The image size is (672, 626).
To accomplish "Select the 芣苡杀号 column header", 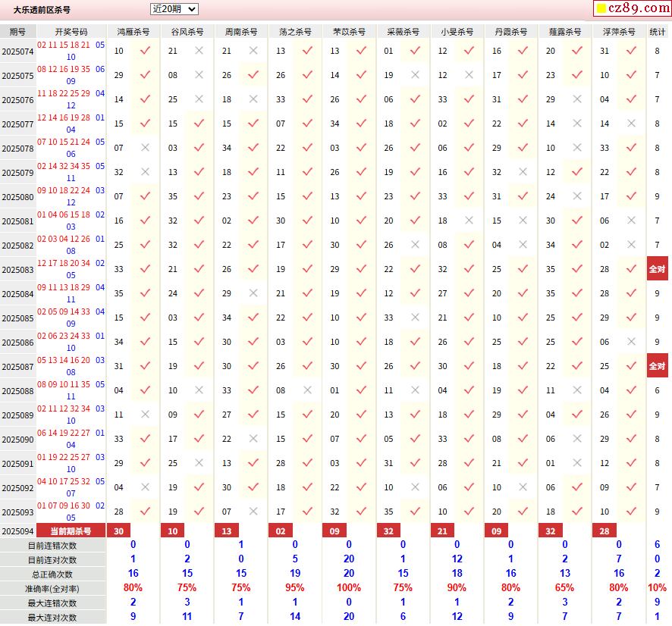I will (350, 32).
